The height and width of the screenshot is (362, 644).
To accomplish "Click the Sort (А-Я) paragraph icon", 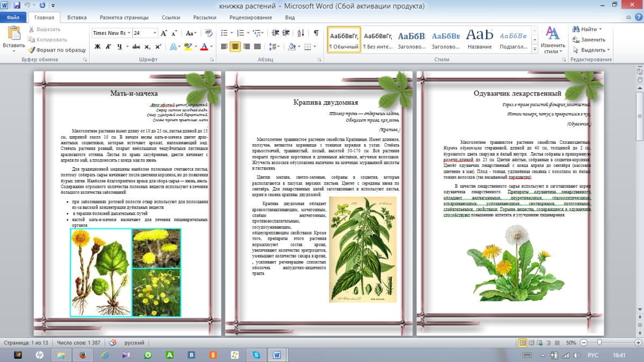I will point(302,33).
